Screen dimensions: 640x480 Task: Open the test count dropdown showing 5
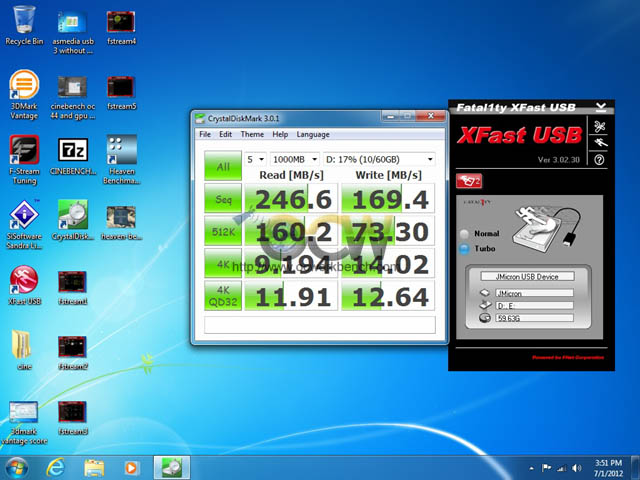tap(255, 159)
